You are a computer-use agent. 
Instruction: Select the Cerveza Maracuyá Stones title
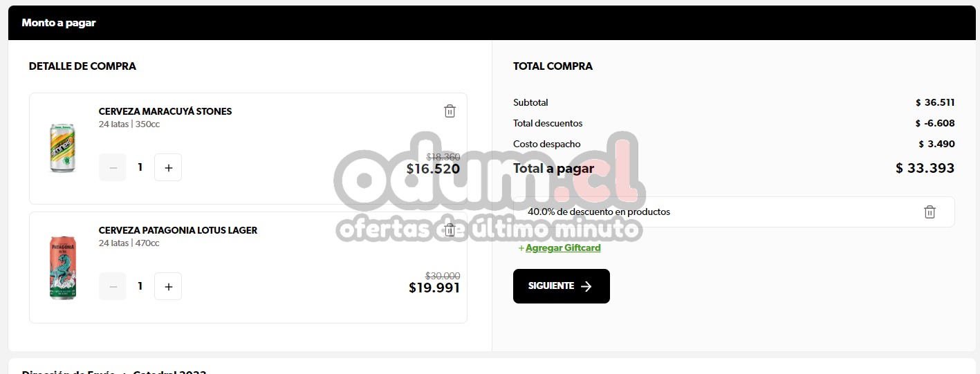[165, 111]
